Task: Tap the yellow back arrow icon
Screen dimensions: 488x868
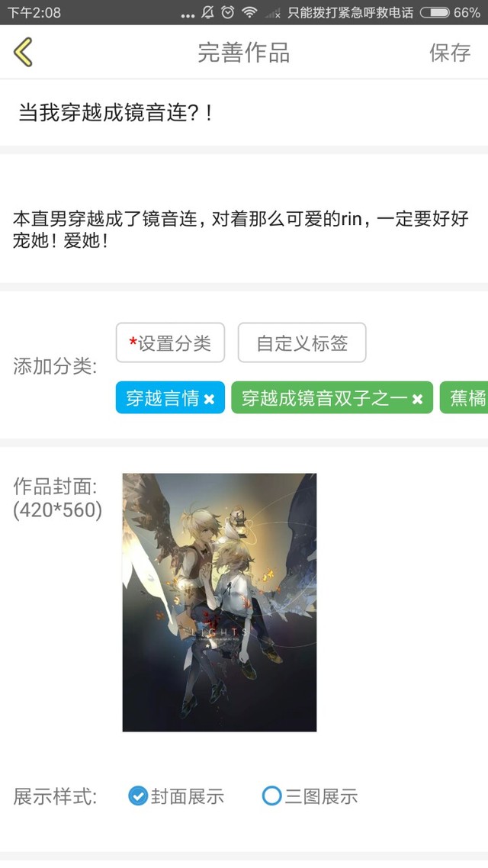Action: [23, 52]
